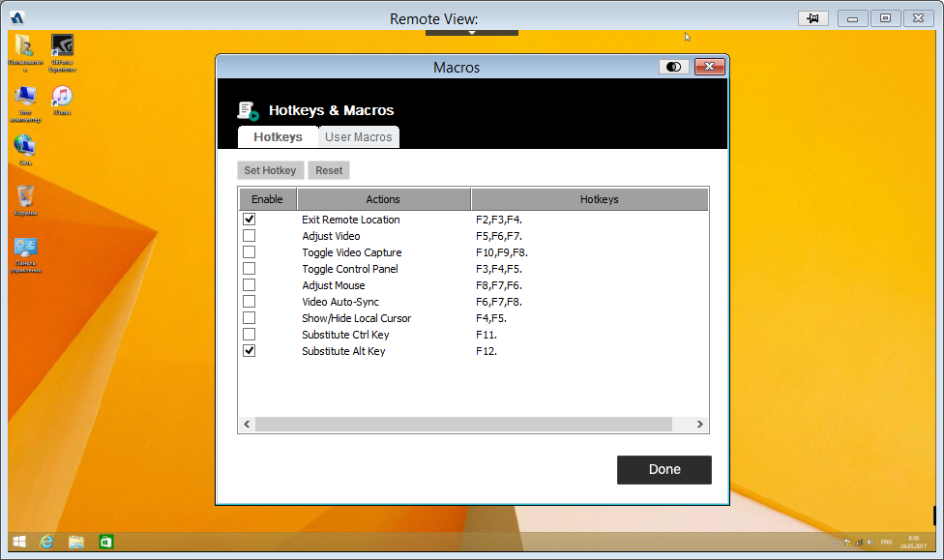Launch iTunes from the remote desktop

tap(61, 100)
